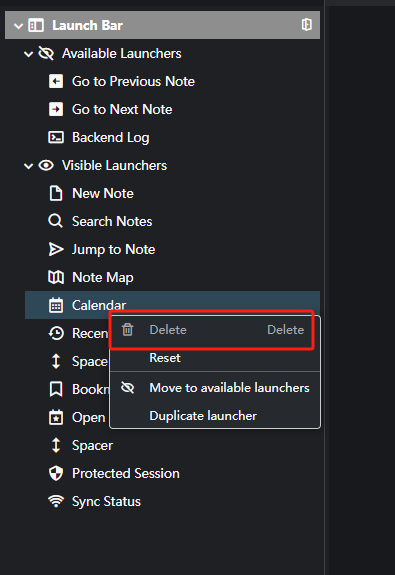Click the Bookmarks bookmark icon
Viewport: 395px width, 575px height.
56,389
